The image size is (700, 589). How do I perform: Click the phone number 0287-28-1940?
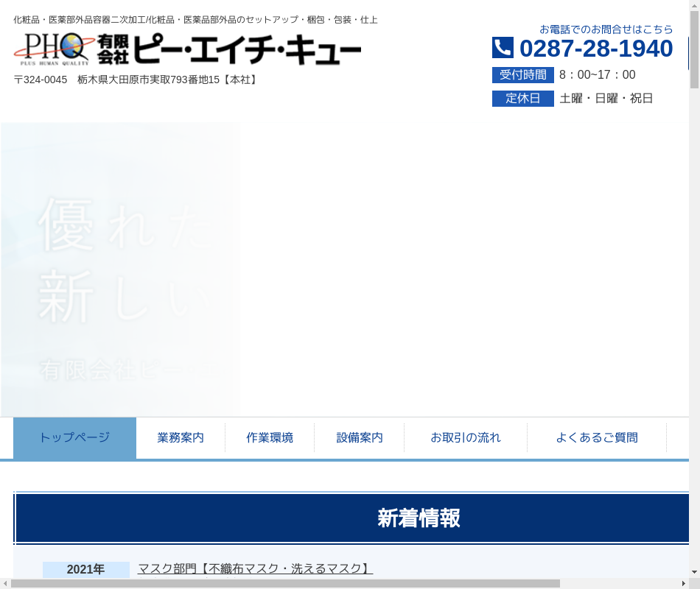[595, 49]
